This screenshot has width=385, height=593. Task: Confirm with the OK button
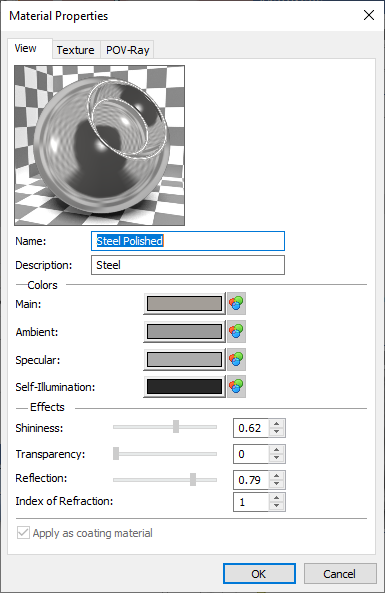[259, 574]
